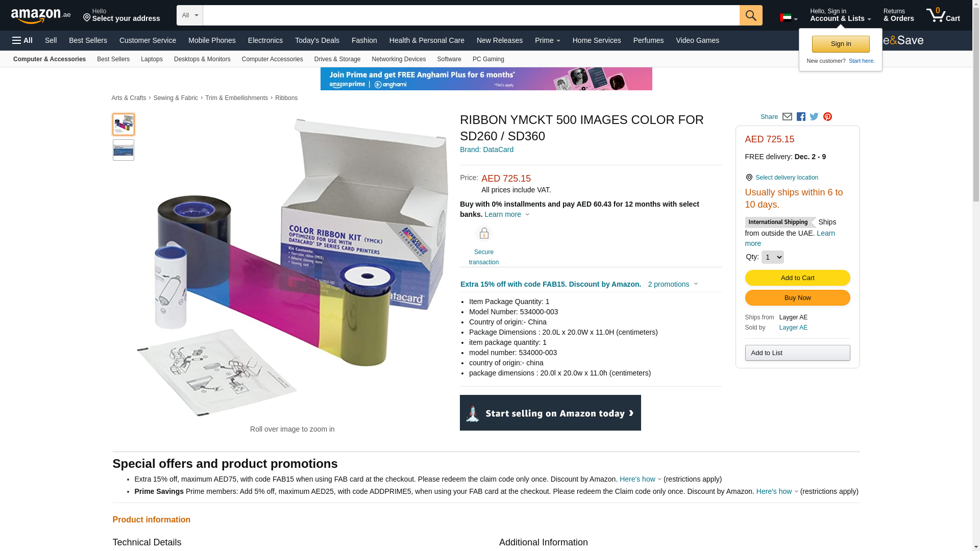This screenshot has width=980, height=551.
Task: Open the Laptops subcategory tab
Action: pos(152,59)
